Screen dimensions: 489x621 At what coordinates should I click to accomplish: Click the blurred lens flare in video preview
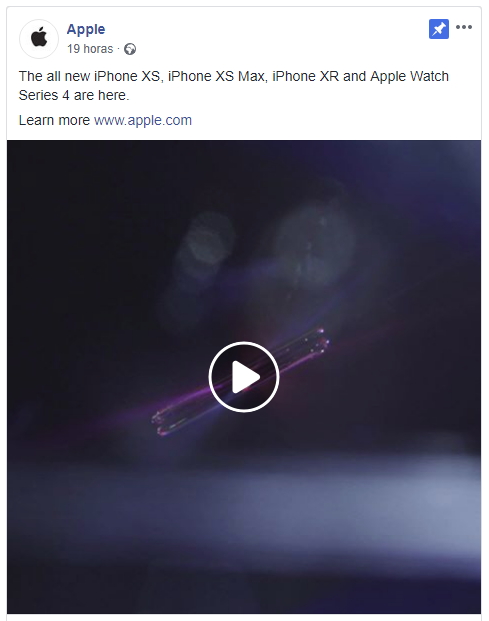pyautogui.click(x=313, y=244)
